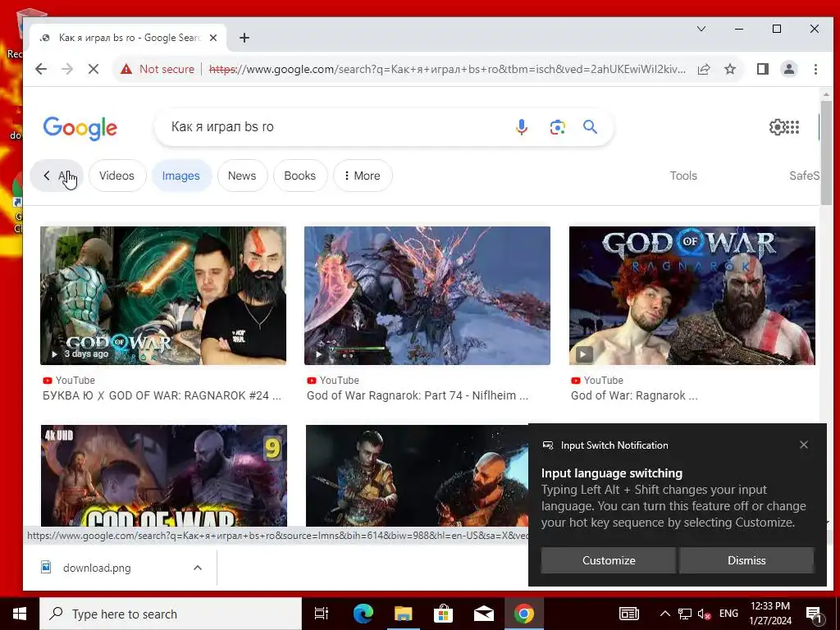Image resolution: width=840 pixels, height=630 pixels.
Task: Open the Google apps grid
Action: 792,127
